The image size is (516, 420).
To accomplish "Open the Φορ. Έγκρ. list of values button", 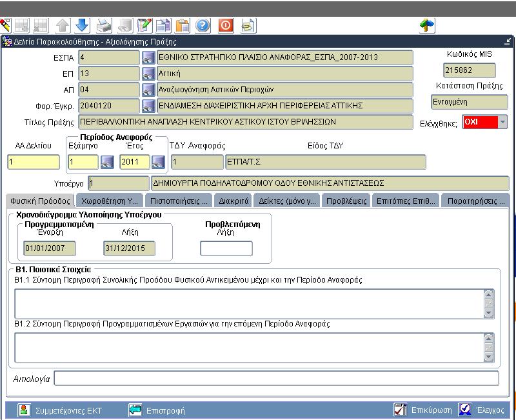I will pyautogui.click(x=148, y=106).
